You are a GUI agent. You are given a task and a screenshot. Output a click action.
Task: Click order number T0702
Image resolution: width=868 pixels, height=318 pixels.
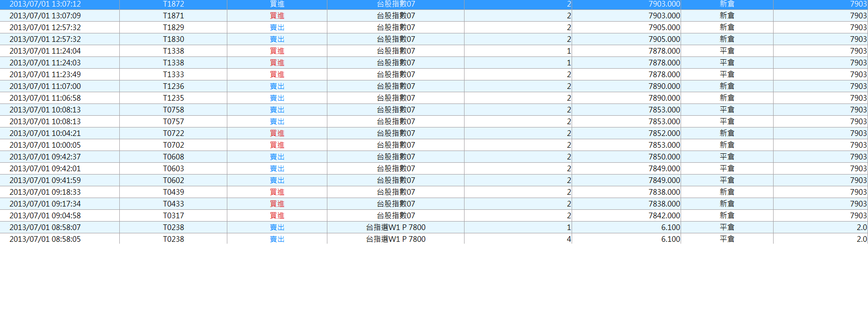173,145
